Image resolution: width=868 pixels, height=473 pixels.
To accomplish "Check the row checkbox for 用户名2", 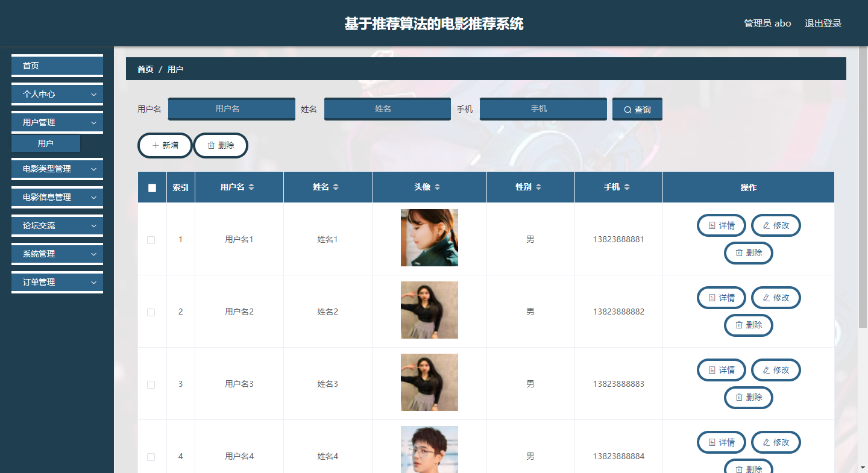I will point(151,312).
